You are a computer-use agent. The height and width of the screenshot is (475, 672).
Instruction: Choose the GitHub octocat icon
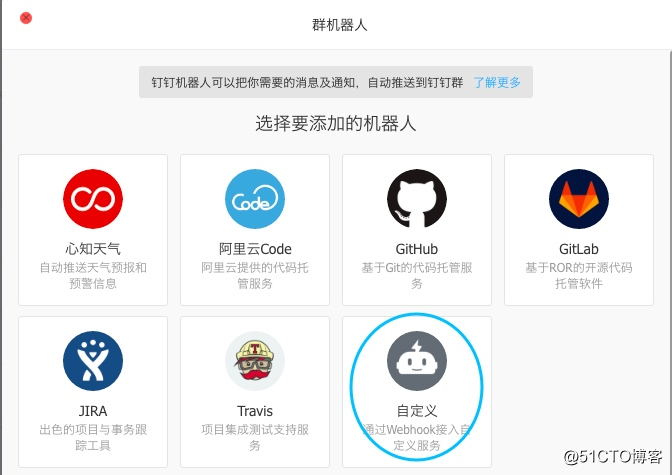417,199
